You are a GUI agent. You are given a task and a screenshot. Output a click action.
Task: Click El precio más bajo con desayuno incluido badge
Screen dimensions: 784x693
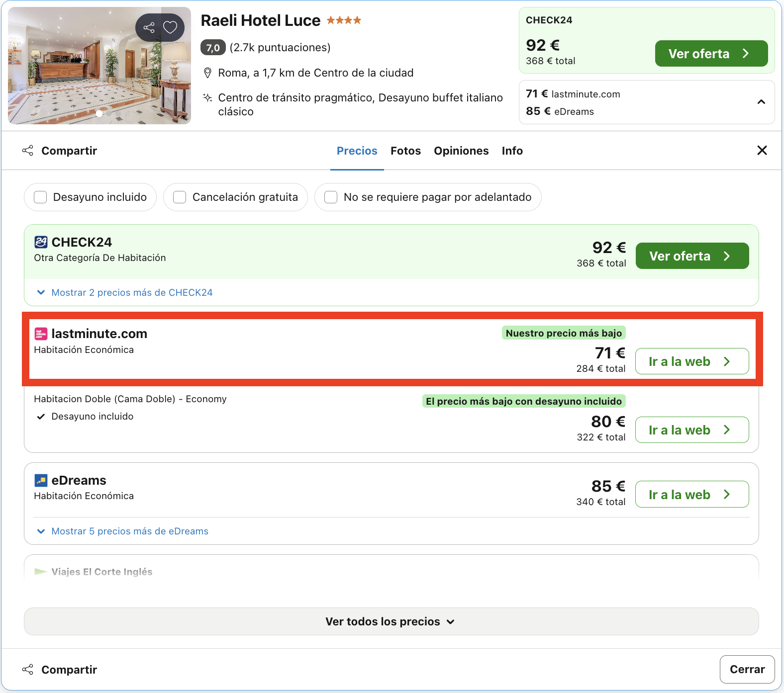[524, 401]
